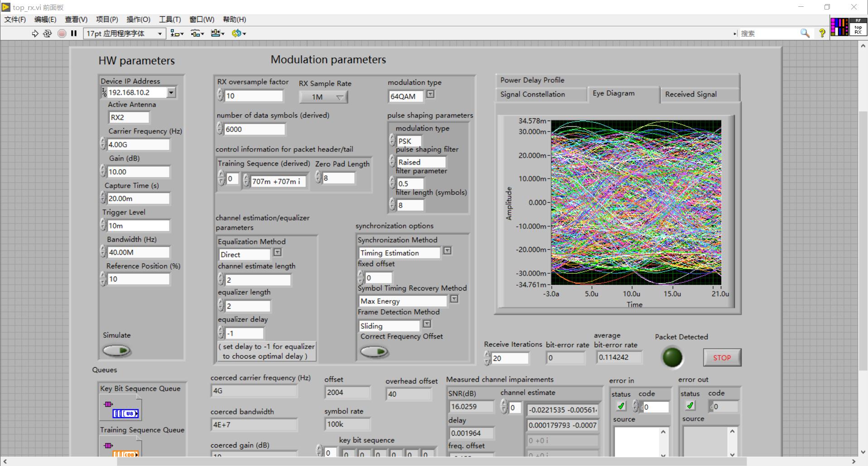
Task: Switch to the Received Signal tab
Action: 700,94
